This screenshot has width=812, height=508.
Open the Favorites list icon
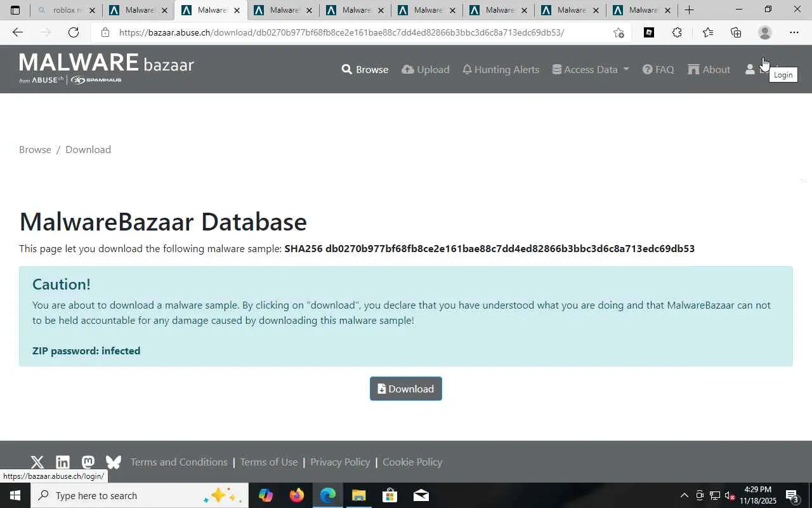point(707,32)
